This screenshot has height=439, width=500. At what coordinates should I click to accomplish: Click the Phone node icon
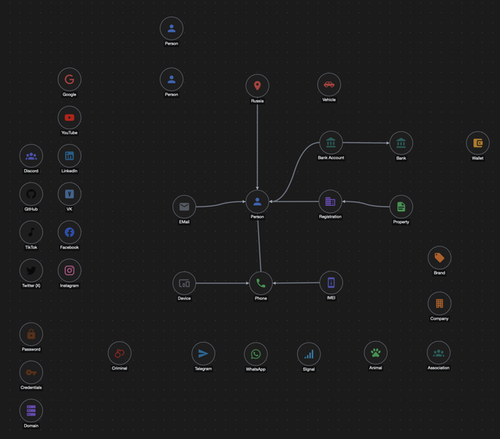261,283
